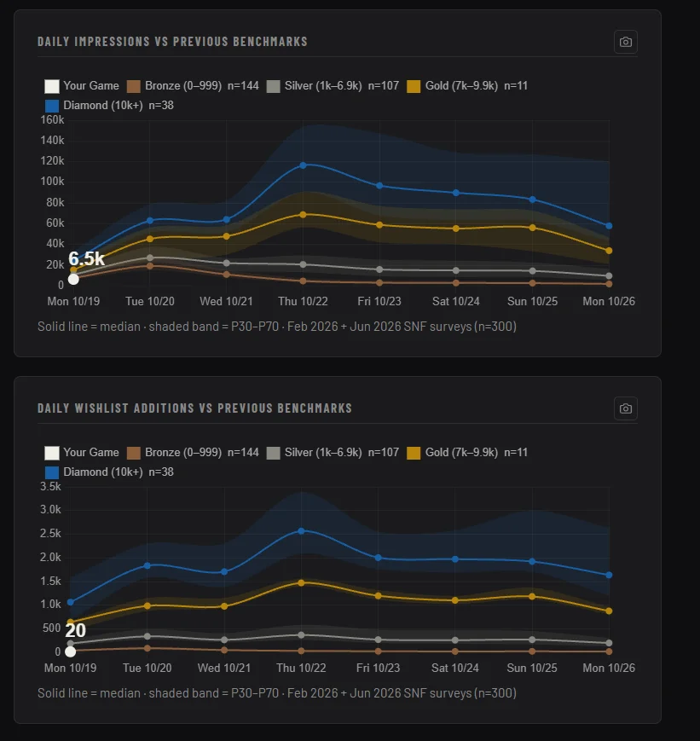The width and height of the screenshot is (700, 741).
Task: Toggle Diamond (10k+) in Daily Wishlist Additions legend
Action: 109,472
